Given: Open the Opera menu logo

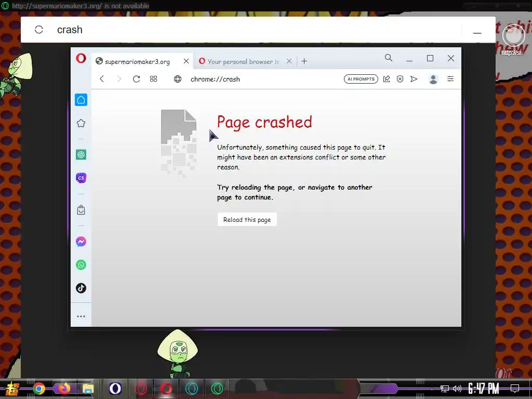Looking at the screenshot, I should pyautogui.click(x=81, y=58).
